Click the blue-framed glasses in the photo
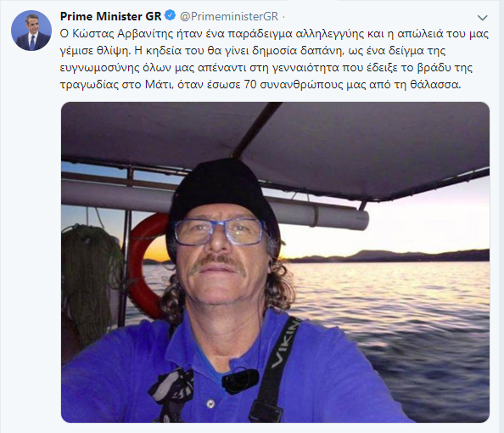Screen dimensions: 504x433 tap(219, 231)
